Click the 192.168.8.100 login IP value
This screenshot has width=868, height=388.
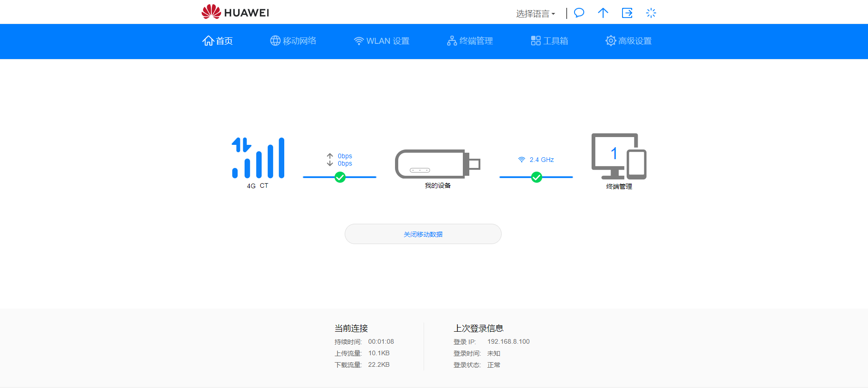tap(509, 341)
